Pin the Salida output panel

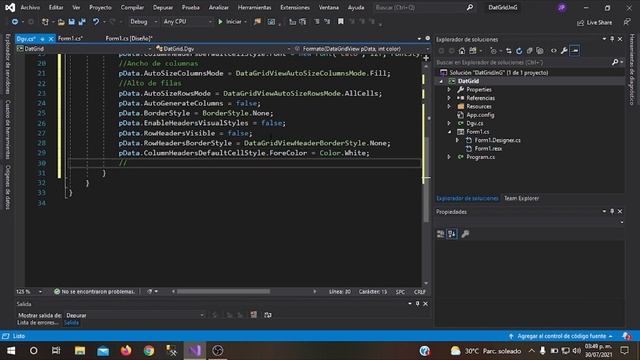point(418,304)
